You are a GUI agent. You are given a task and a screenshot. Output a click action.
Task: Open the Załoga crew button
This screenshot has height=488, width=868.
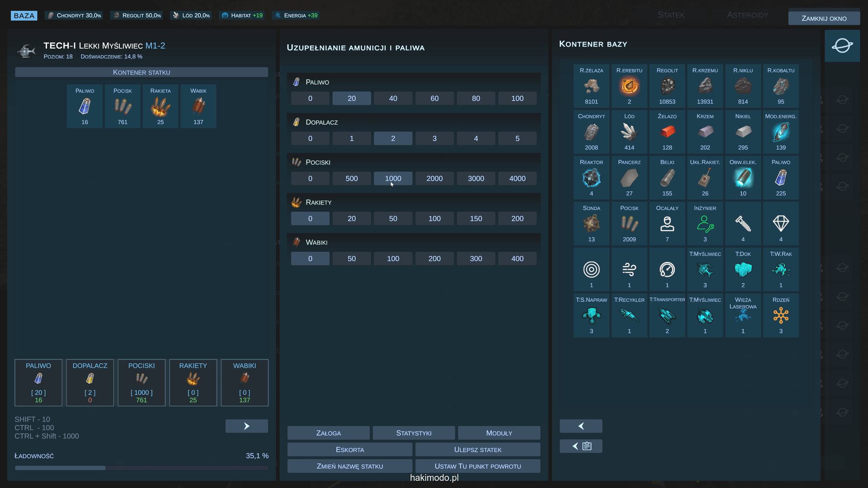pyautogui.click(x=328, y=433)
